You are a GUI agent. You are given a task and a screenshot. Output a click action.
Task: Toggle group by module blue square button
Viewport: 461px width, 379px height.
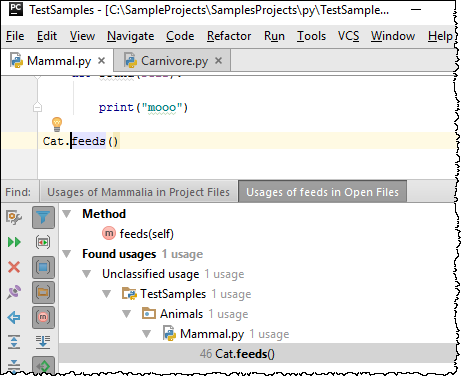point(43,267)
